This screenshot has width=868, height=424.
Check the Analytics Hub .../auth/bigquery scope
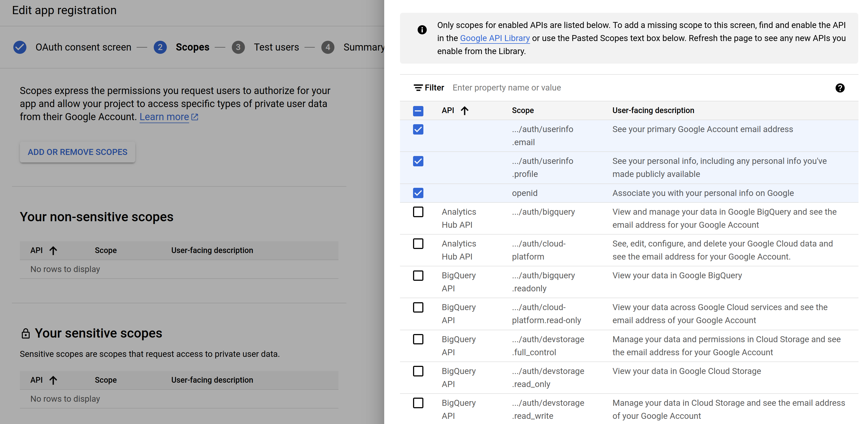click(x=418, y=212)
